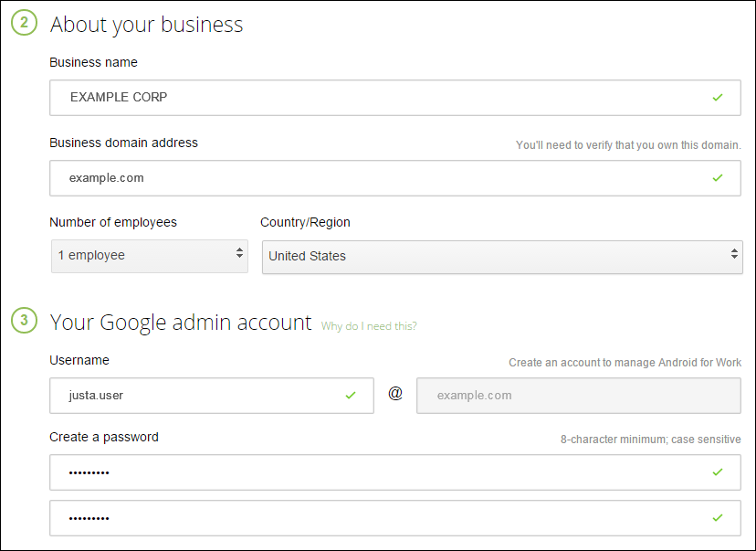Click the @ symbol next to username
This screenshot has height=551, width=756.
click(x=395, y=394)
